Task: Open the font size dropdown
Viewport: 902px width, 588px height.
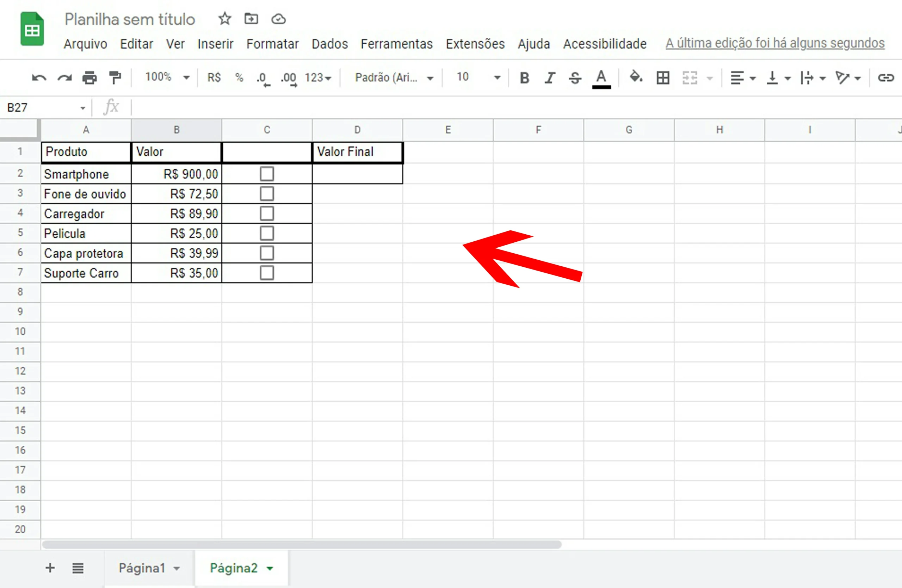Action: pos(478,77)
